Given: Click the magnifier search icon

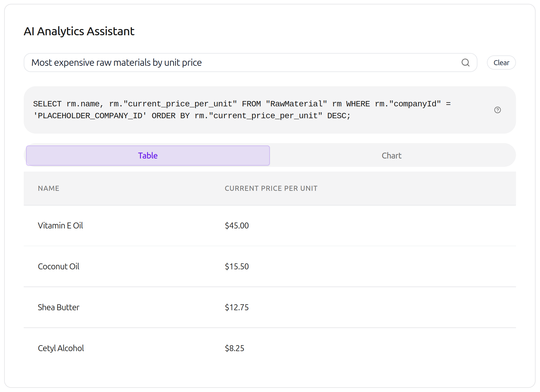Looking at the screenshot, I should click(465, 63).
